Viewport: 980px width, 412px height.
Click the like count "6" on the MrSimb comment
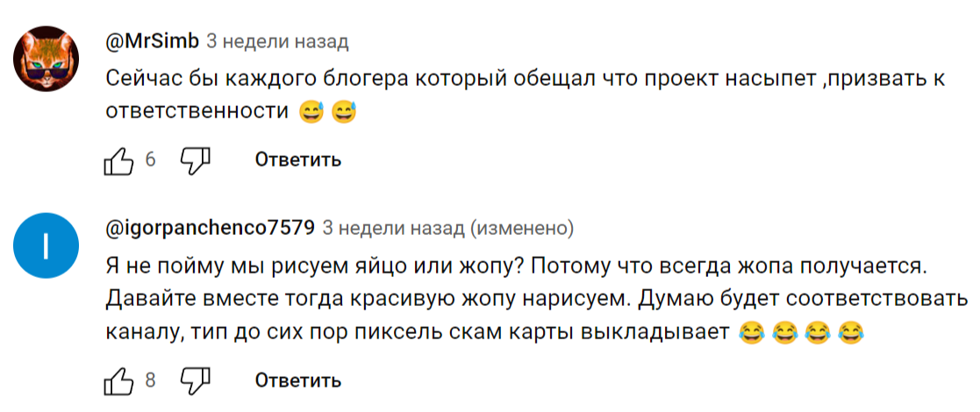[x=150, y=160]
